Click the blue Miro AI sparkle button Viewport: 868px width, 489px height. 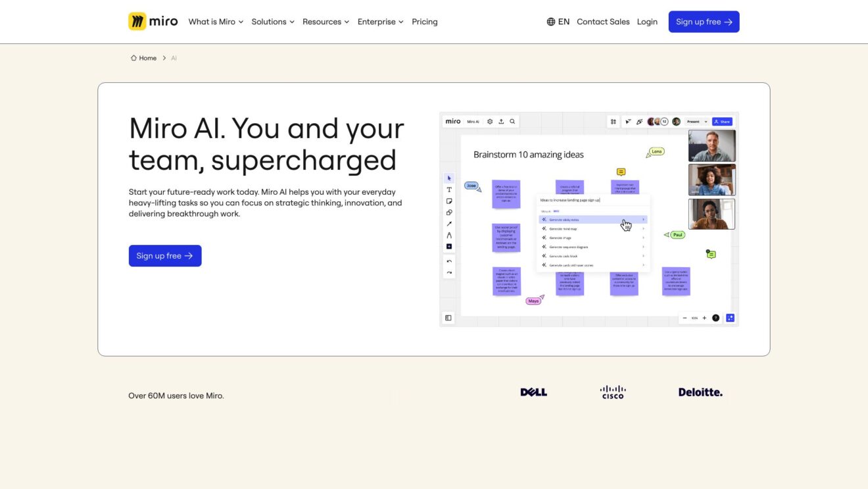coord(730,318)
